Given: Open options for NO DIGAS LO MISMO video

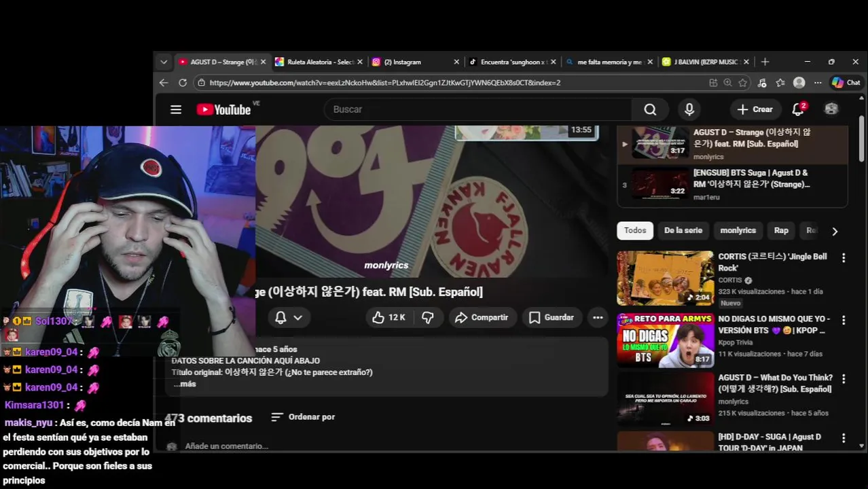Looking at the screenshot, I should [844, 320].
